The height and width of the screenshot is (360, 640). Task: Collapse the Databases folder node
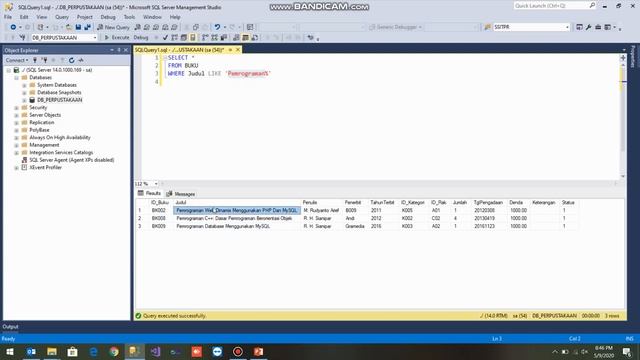pos(17,78)
